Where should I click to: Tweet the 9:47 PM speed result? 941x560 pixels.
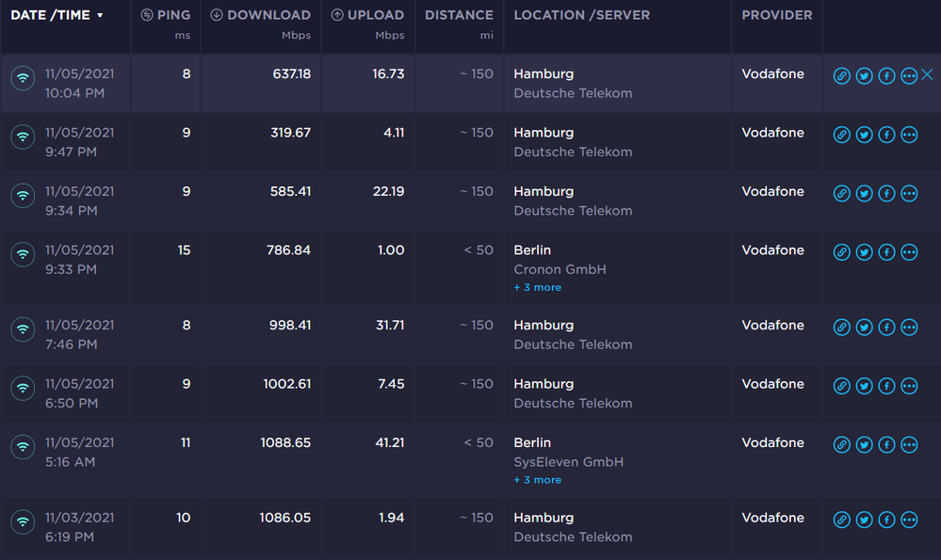pos(864,135)
